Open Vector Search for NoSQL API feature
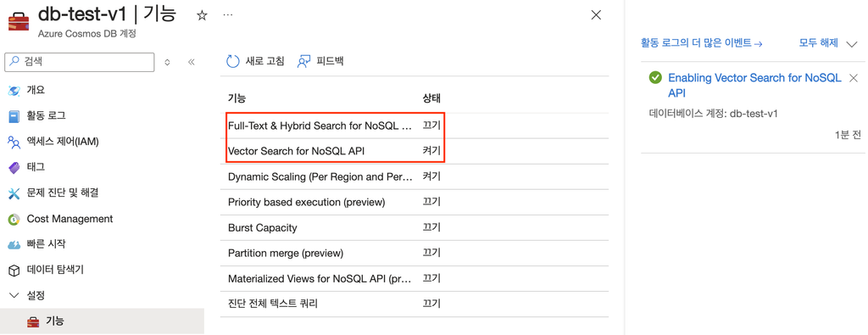The height and width of the screenshot is (335, 868). click(x=296, y=151)
